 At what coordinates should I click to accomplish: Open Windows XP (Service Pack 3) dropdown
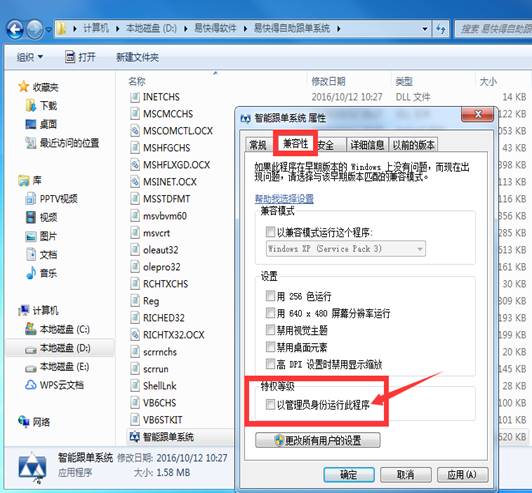click(346, 249)
